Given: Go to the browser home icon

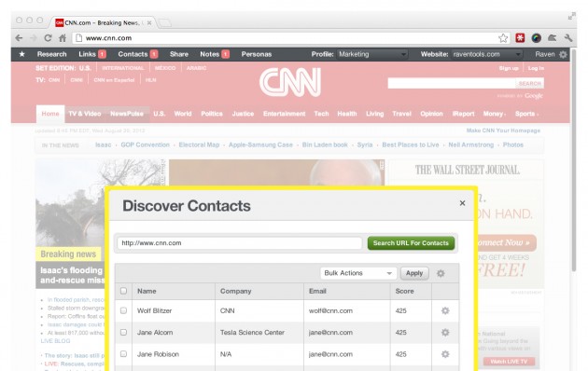Looking at the screenshot, I should tap(63, 38).
